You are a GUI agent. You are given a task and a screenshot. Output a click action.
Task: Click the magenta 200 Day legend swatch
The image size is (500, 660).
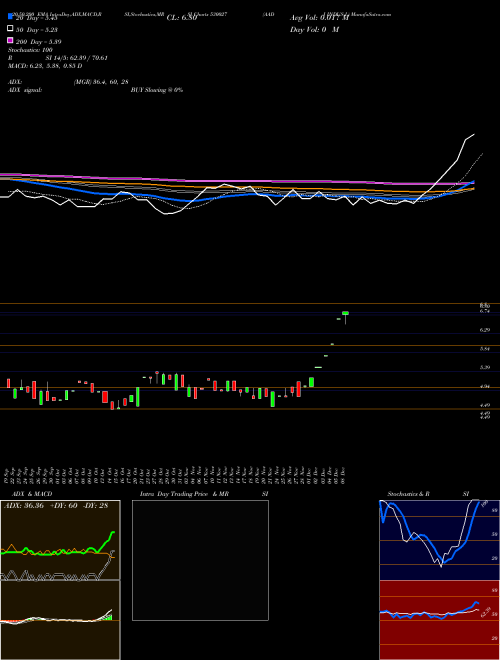11,40
